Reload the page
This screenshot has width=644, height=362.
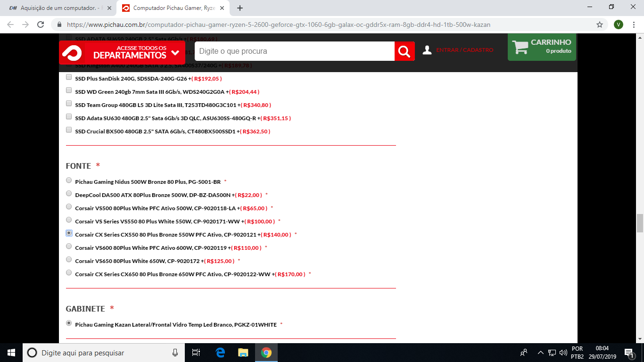pos(41,25)
